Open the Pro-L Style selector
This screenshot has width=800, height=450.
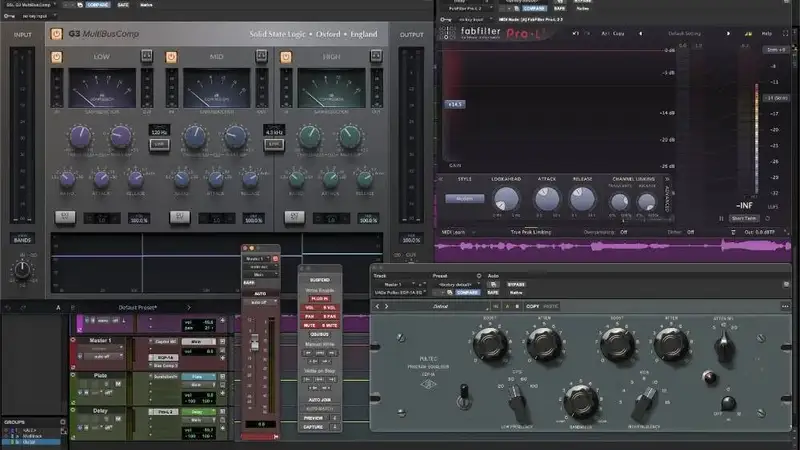click(x=465, y=198)
